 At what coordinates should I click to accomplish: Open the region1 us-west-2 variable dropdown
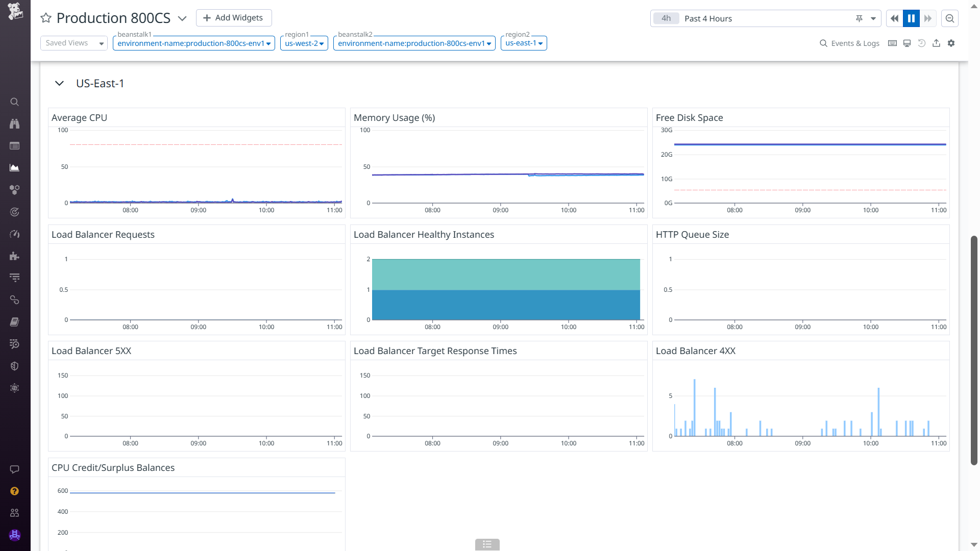pyautogui.click(x=304, y=43)
